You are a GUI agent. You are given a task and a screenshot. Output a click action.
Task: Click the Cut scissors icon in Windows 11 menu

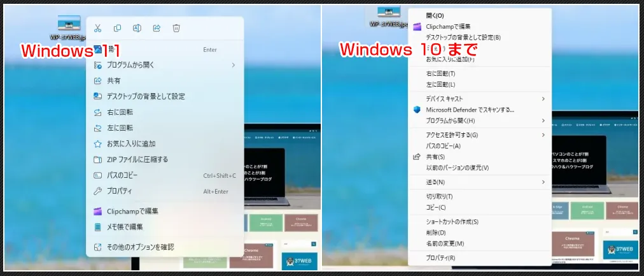[97, 28]
